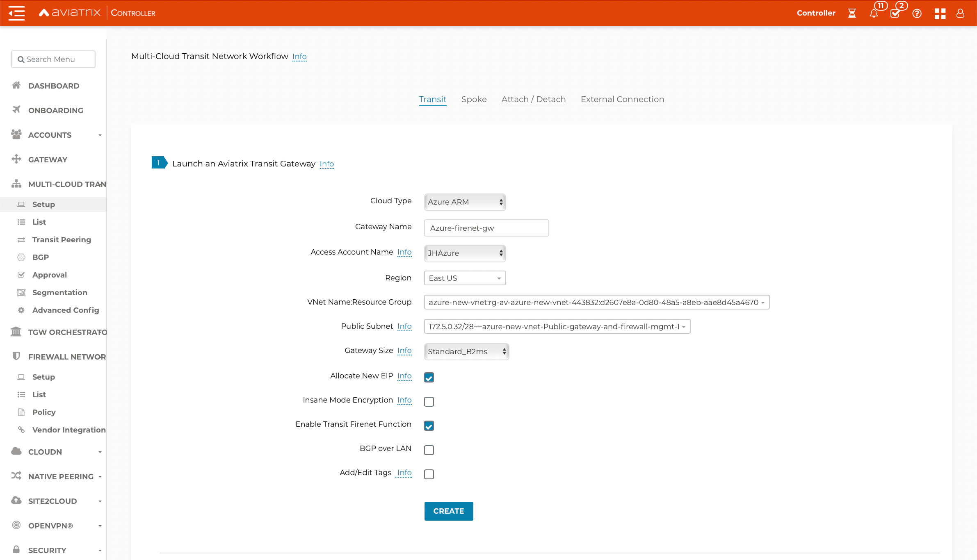Open the help question mark icon

[917, 14]
